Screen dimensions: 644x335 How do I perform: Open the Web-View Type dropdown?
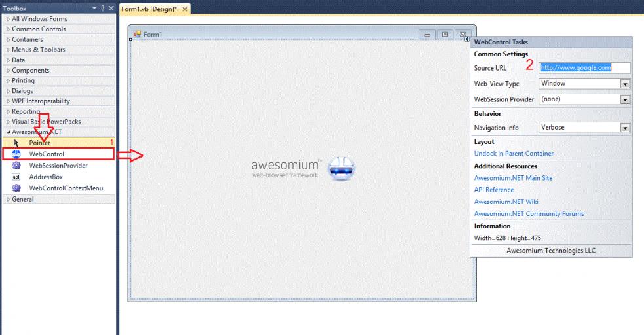point(625,84)
